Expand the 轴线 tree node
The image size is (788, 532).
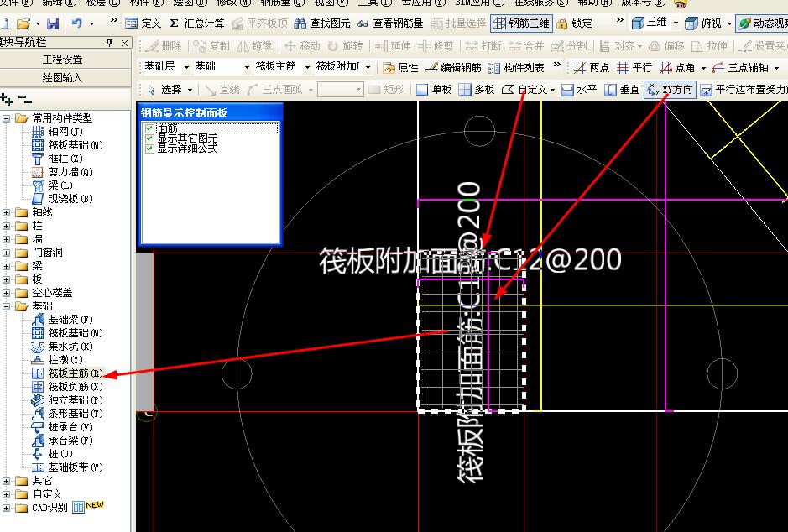8,212
